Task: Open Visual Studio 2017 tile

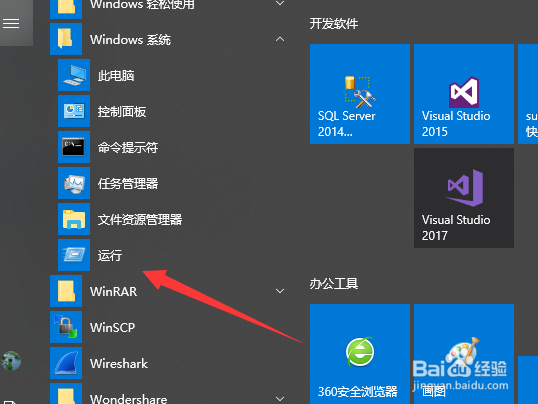Action: [464, 198]
